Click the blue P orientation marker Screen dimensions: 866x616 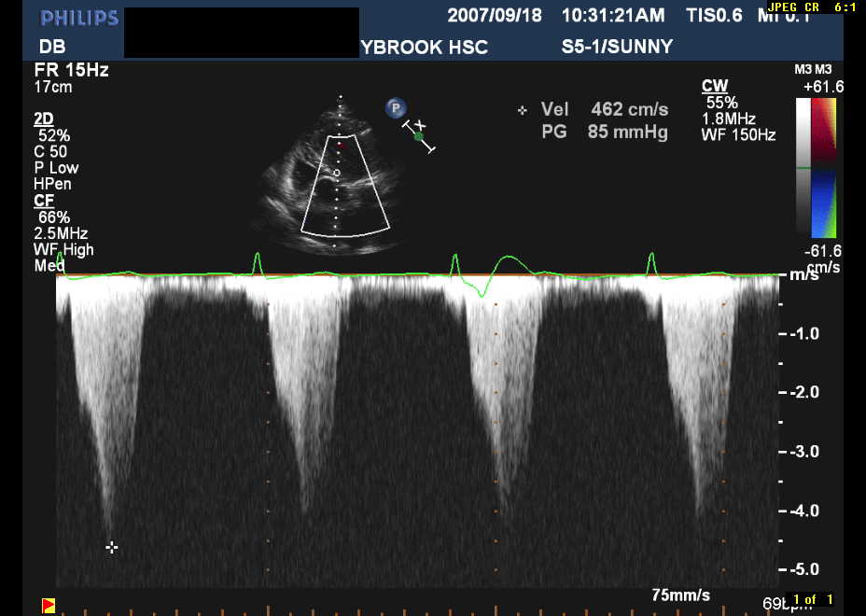pyautogui.click(x=396, y=108)
